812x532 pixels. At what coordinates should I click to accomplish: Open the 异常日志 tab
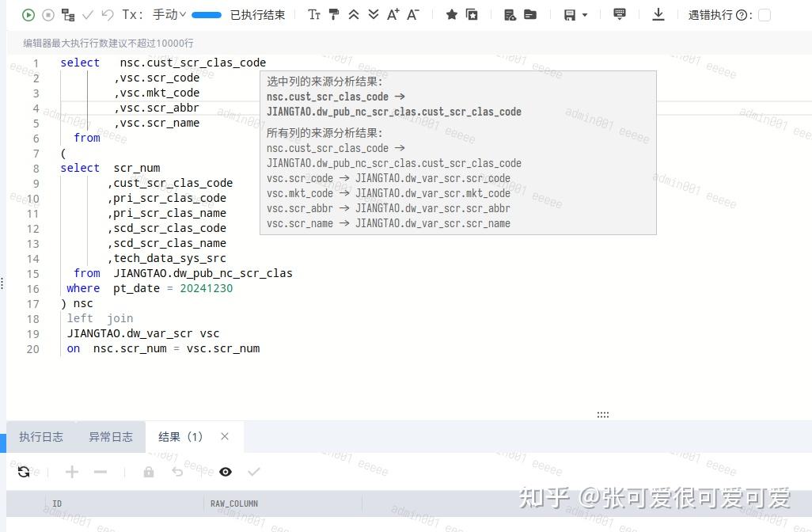(111, 436)
